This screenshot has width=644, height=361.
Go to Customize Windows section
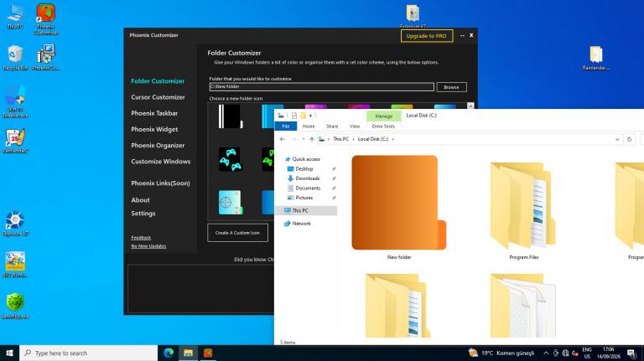coord(161,161)
